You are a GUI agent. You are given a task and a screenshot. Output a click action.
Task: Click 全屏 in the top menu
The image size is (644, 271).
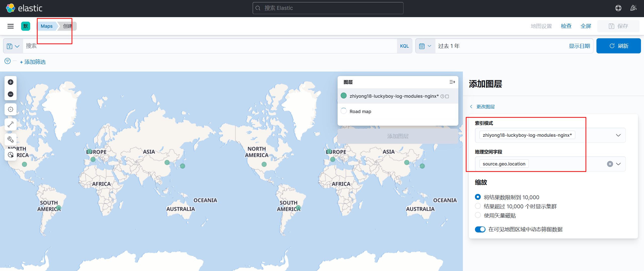click(x=586, y=26)
